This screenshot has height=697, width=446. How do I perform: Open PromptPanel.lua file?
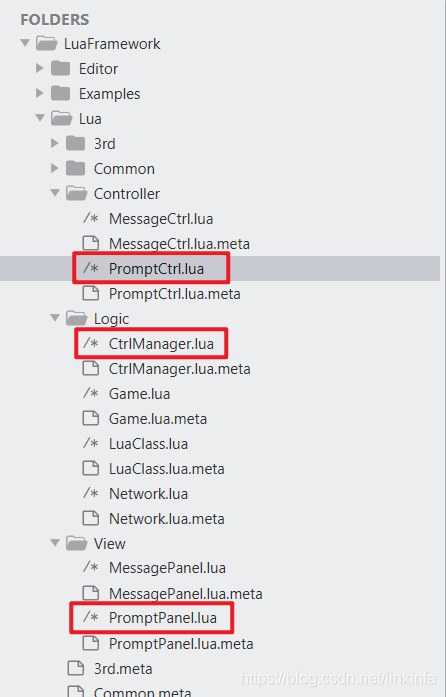point(163,618)
